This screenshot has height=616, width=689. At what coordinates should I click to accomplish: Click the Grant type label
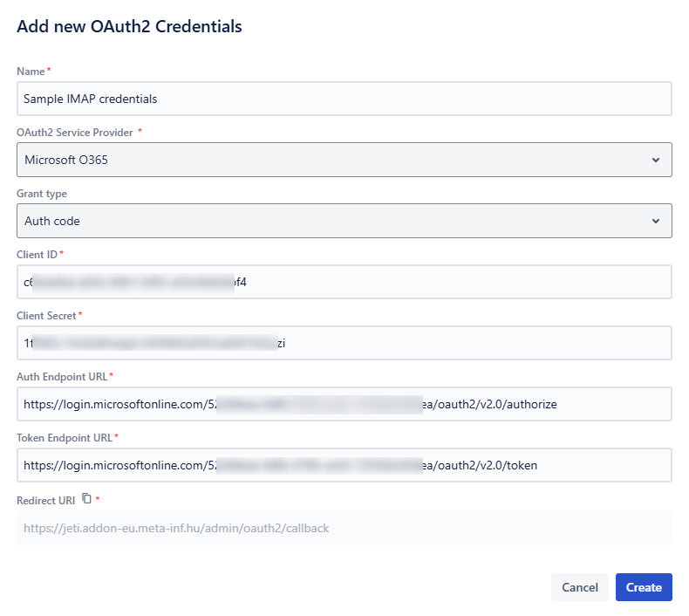42,194
